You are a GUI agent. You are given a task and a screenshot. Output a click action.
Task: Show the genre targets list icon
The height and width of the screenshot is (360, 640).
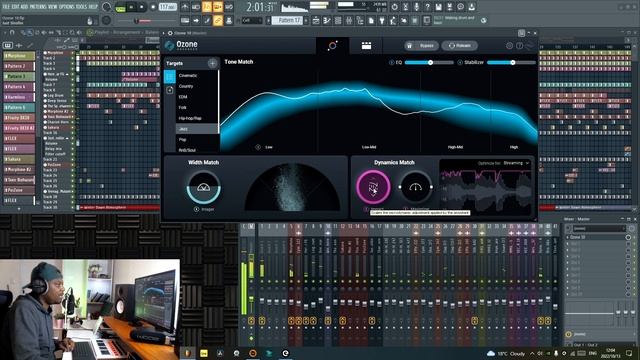pyautogui.click(x=170, y=77)
